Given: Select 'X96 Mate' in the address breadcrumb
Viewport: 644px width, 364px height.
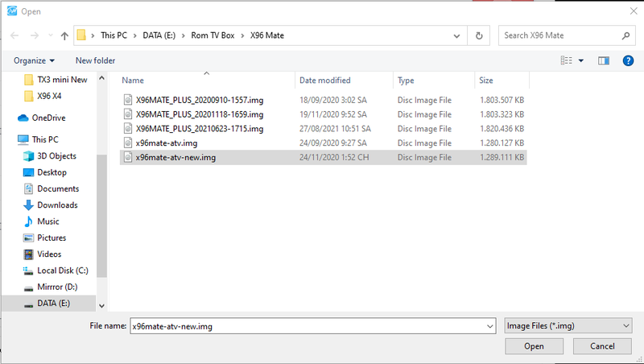Looking at the screenshot, I should tap(267, 35).
